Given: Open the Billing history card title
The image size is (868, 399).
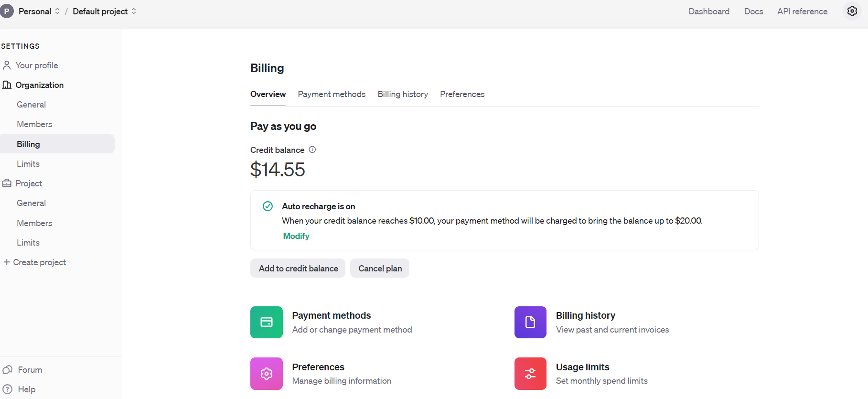Looking at the screenshot, I should (586, 315).
